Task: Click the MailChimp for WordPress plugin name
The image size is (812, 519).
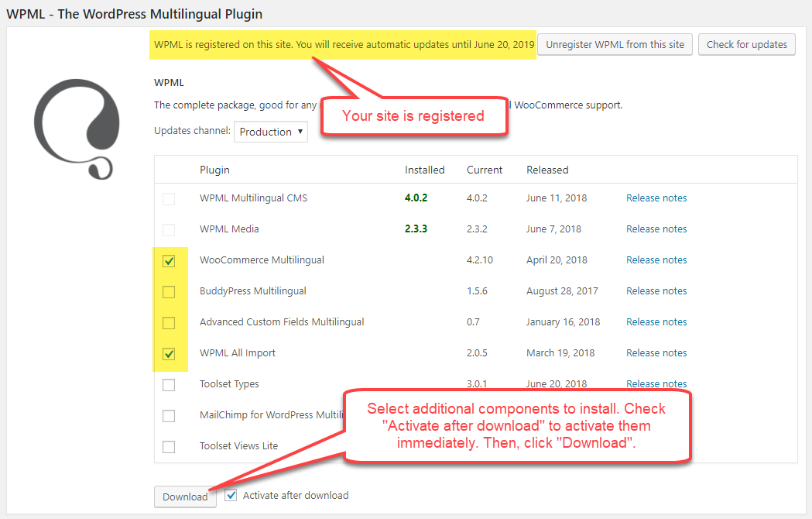Action: pyautogui.click(x=272, y=414)
